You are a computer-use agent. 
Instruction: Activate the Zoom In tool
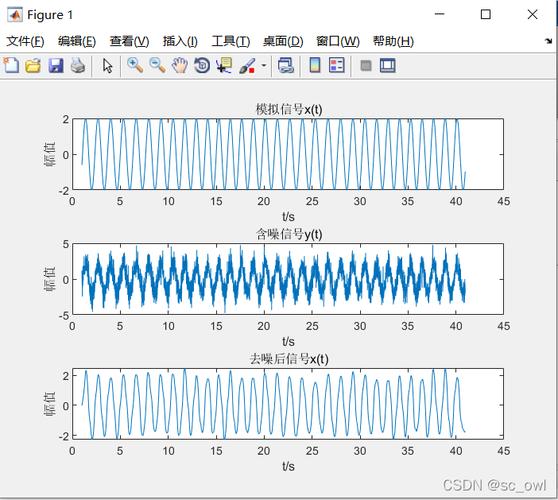135,65
